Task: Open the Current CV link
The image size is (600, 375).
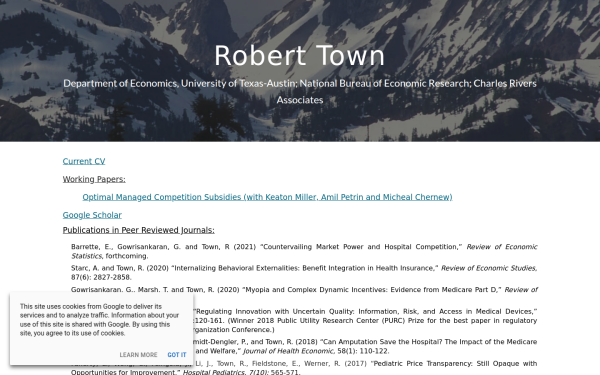Action: [x=84, y=161]
